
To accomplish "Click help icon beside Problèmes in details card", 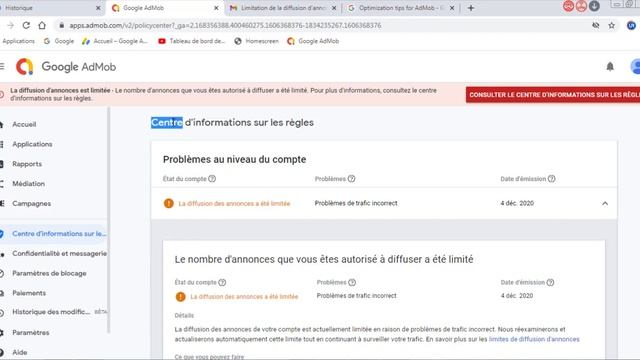I will 352,282.
